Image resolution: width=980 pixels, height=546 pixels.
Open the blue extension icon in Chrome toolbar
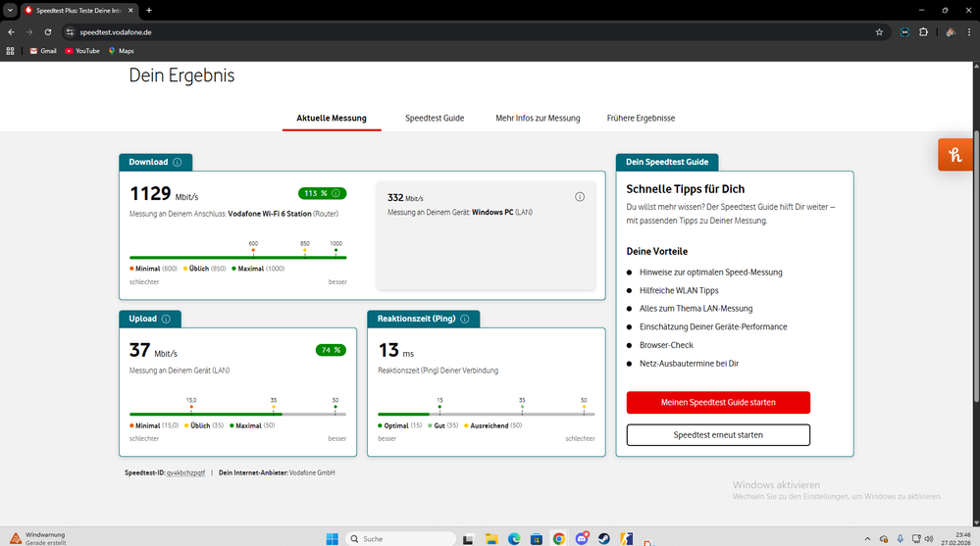904,32
